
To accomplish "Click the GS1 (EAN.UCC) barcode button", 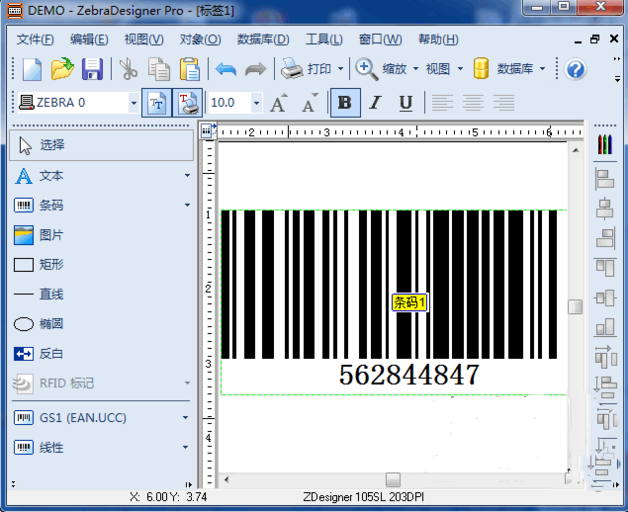I will coord(70,417).
